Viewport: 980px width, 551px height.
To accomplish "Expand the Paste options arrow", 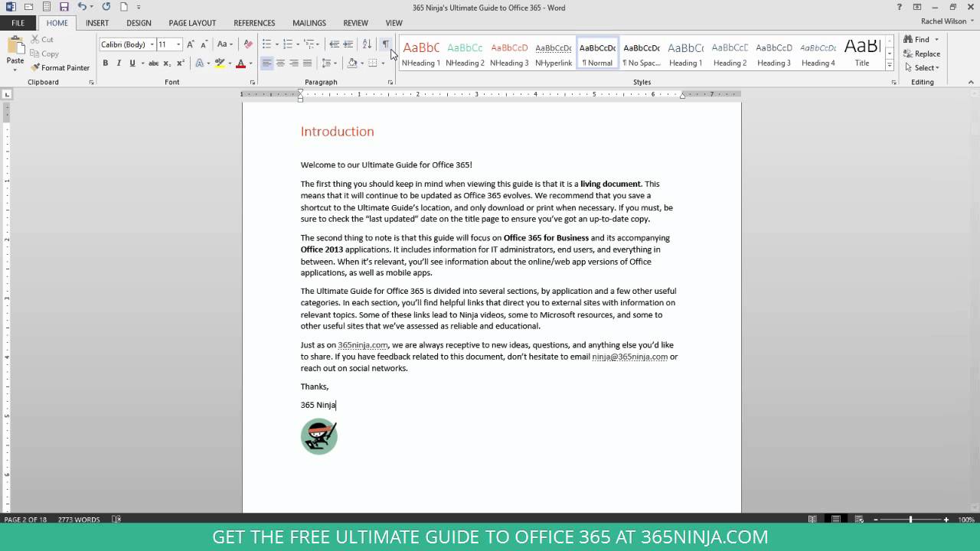I will pos(15,70).
